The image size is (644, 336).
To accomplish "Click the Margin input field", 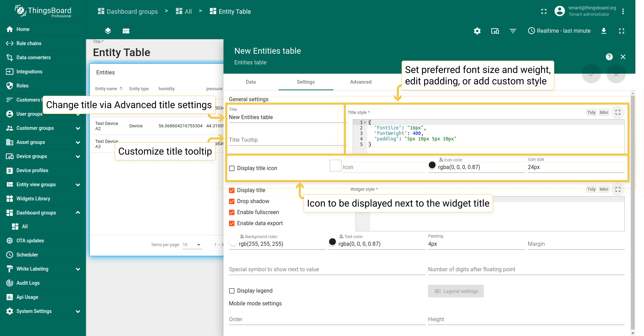I will [x=576, y=244].
